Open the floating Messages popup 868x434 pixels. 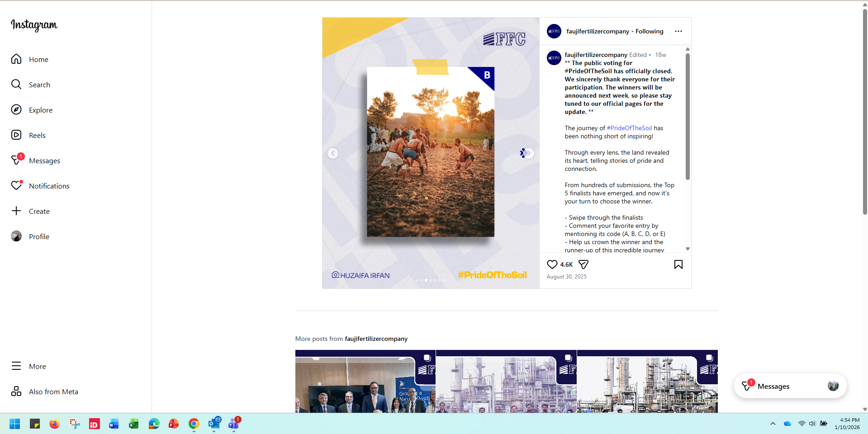tap(790, 386)
